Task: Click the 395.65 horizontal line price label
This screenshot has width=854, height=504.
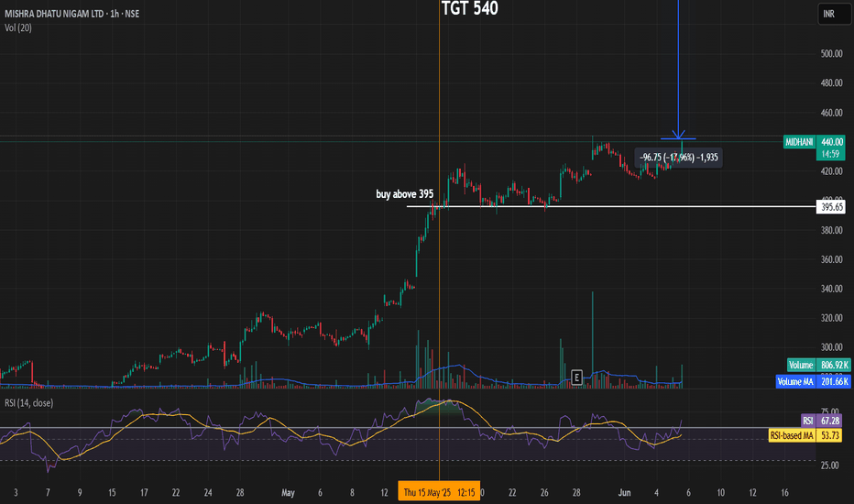Action: [831, 207]
